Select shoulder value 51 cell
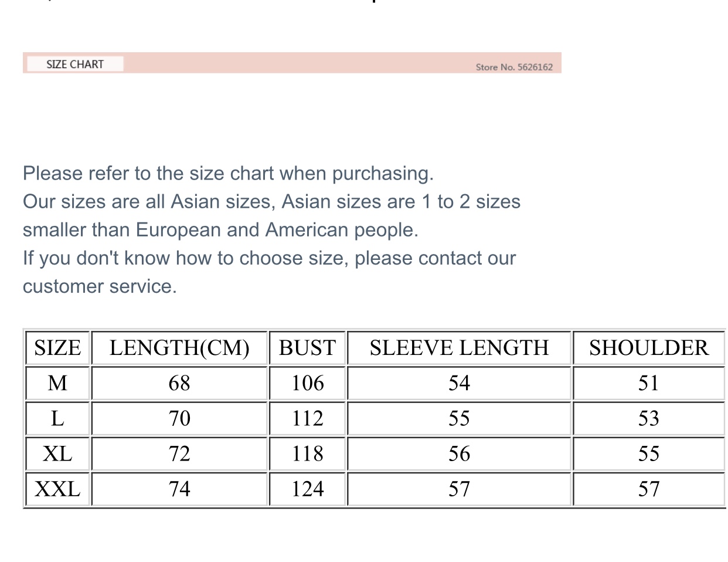 649,383
